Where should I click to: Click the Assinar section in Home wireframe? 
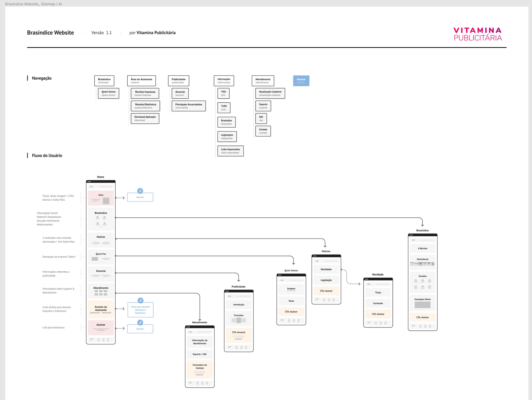[101, 328]
